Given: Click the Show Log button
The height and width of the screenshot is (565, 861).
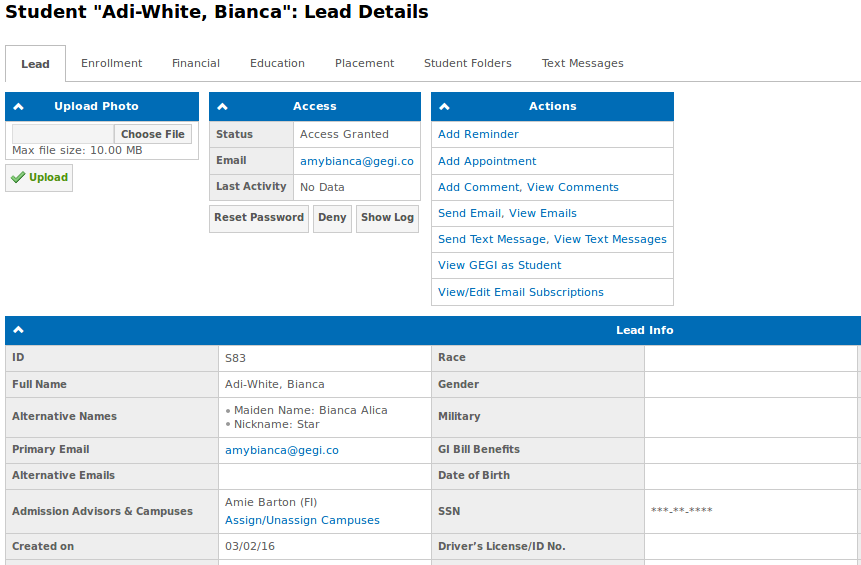Looking at the screenshot, I should (387, 218).
